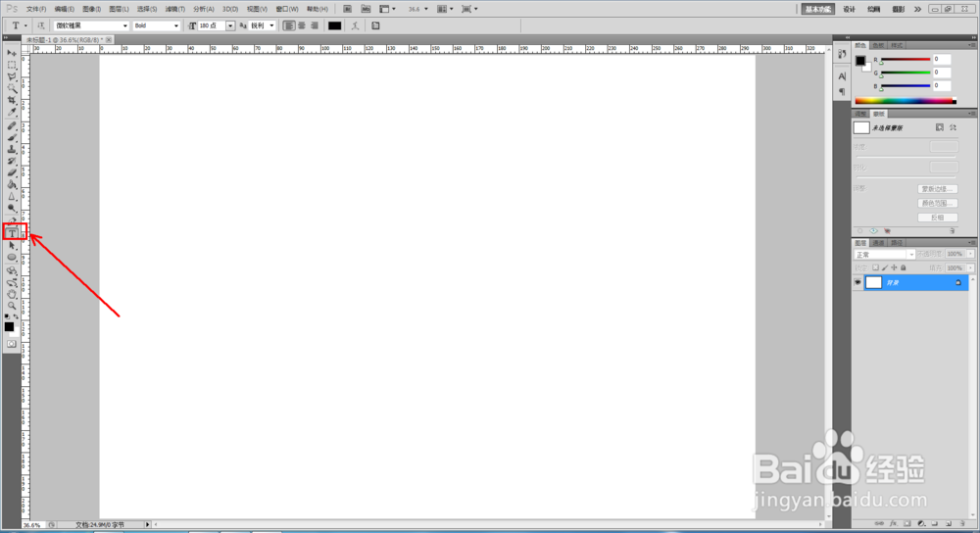Align text left
This screenshot has height=533, width=980.
(x=289, y=25)
